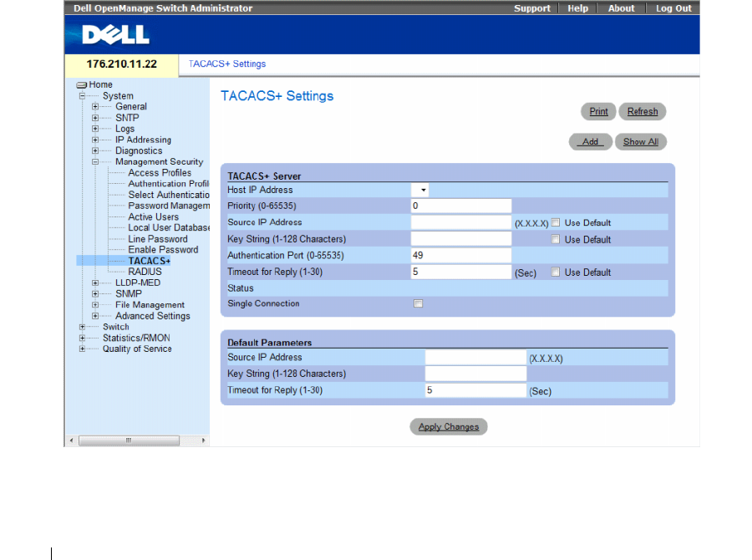
Task: Open the Host IP Address dropdown
Action: click(x=419, y=190)
